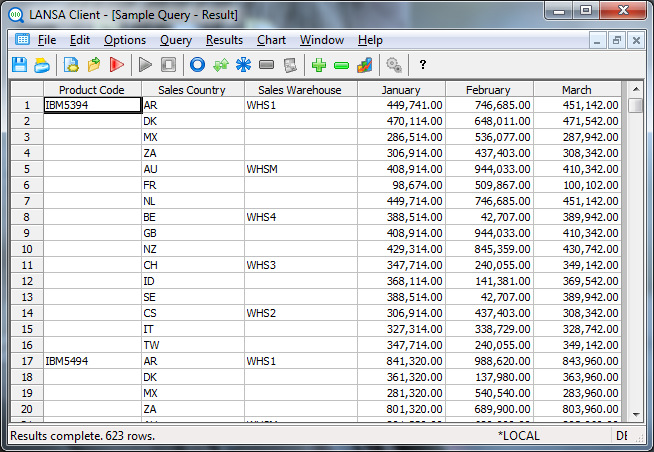Click the TW country cell in row 16
This screenshot has height=452, width=654.
pos(193,345)
